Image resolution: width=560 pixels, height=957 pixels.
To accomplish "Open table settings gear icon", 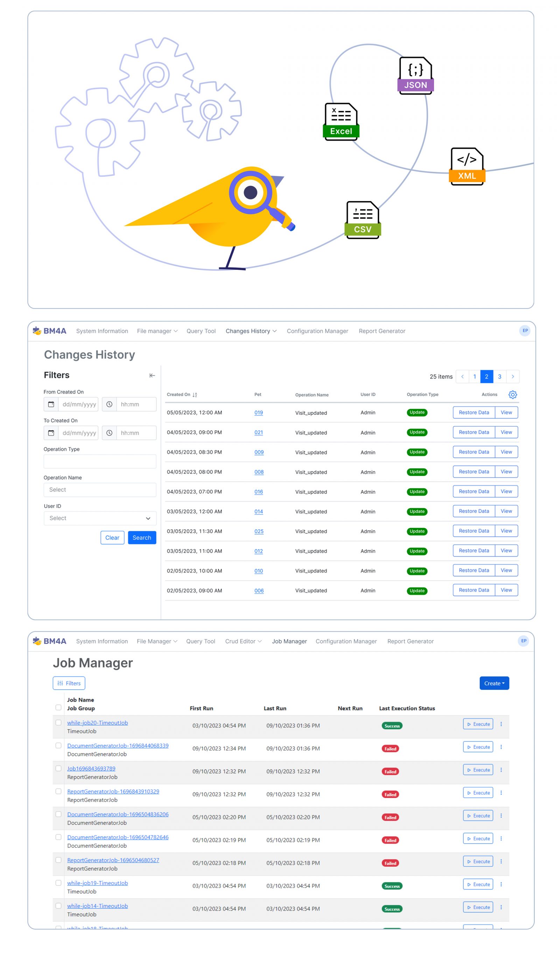I will pyautogui.click(x=512, y=394).
